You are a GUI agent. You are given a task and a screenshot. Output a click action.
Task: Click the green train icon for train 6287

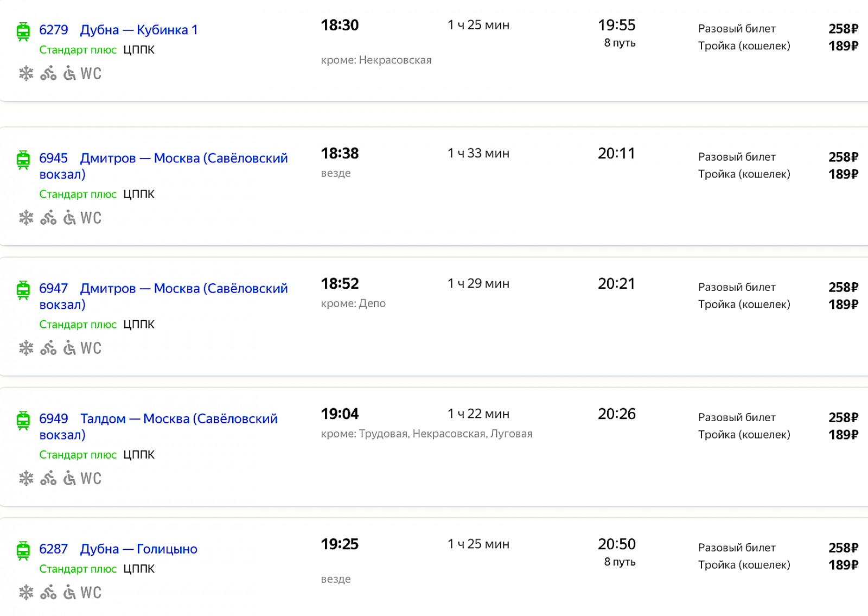pyautogui.click(x=23, y=550)
